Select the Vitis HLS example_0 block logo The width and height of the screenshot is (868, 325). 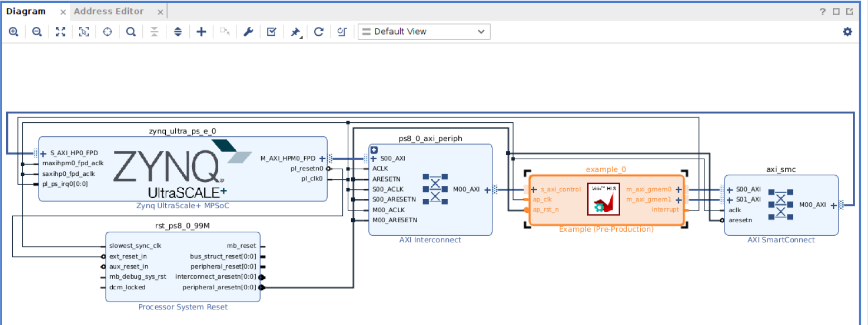coord(603,199)
